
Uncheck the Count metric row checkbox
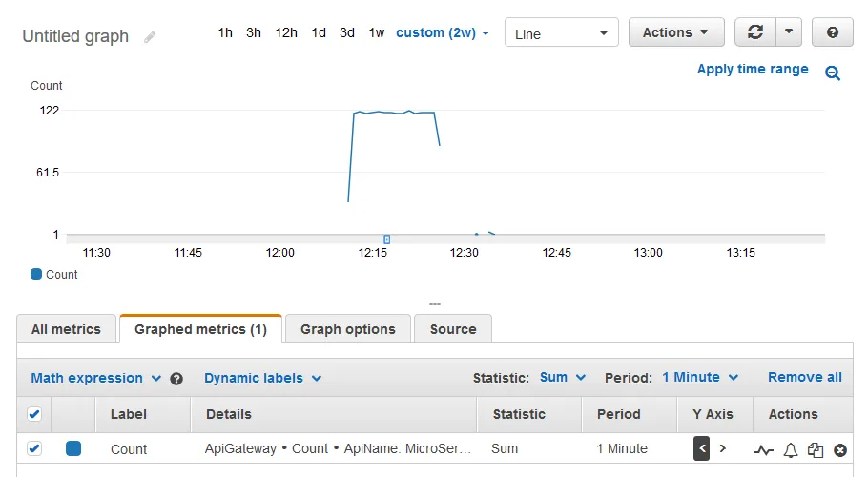coord(34,448)
